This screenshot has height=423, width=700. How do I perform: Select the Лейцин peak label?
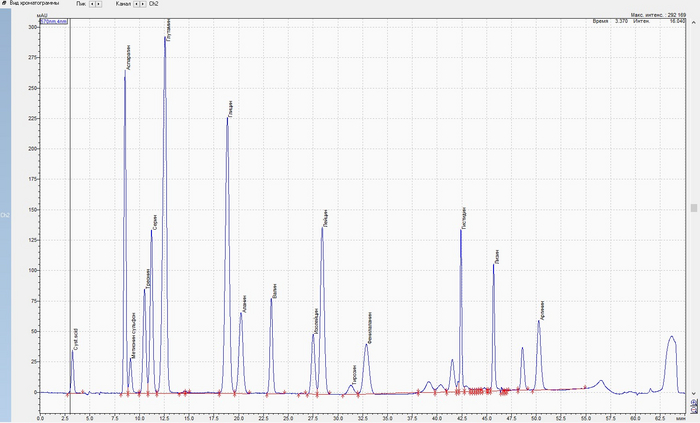tap(326, 218)
